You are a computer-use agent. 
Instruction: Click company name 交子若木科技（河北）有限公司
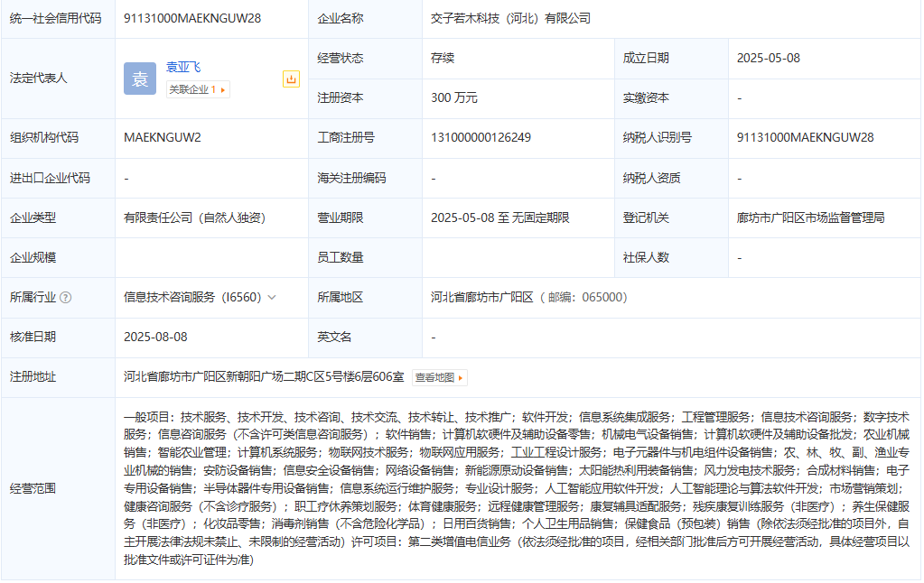tap(510, 18)
